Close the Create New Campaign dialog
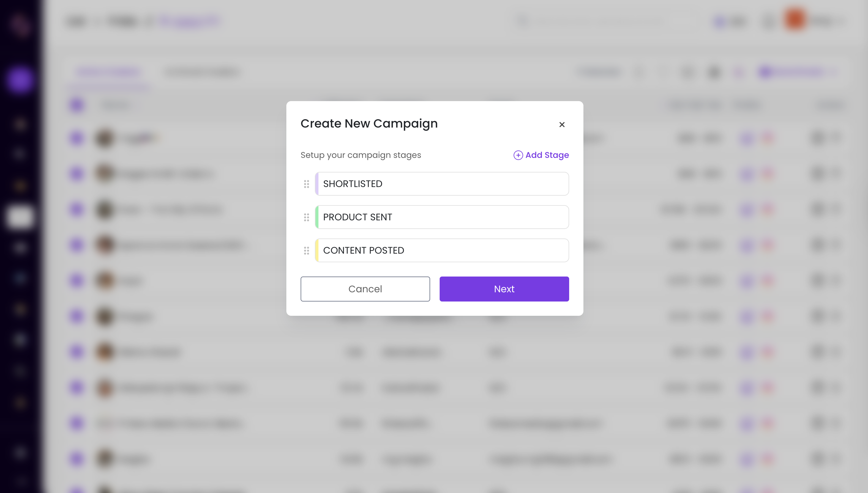Screen dimensions: 868x493 (x=562, y=125)
